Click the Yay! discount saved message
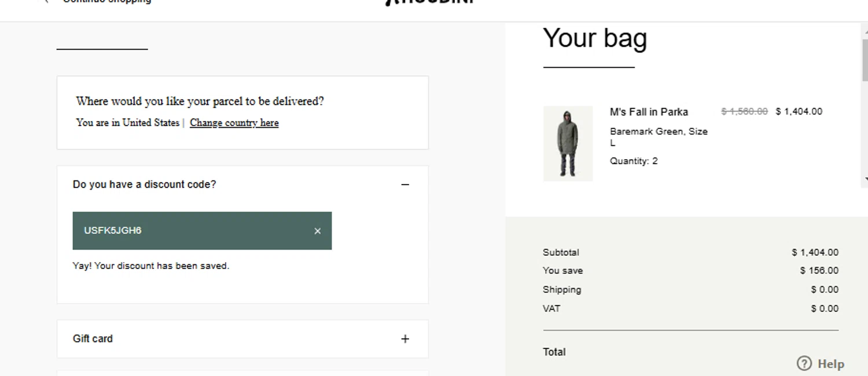Viewport: 868px width, 376px height. pos(151,266)
